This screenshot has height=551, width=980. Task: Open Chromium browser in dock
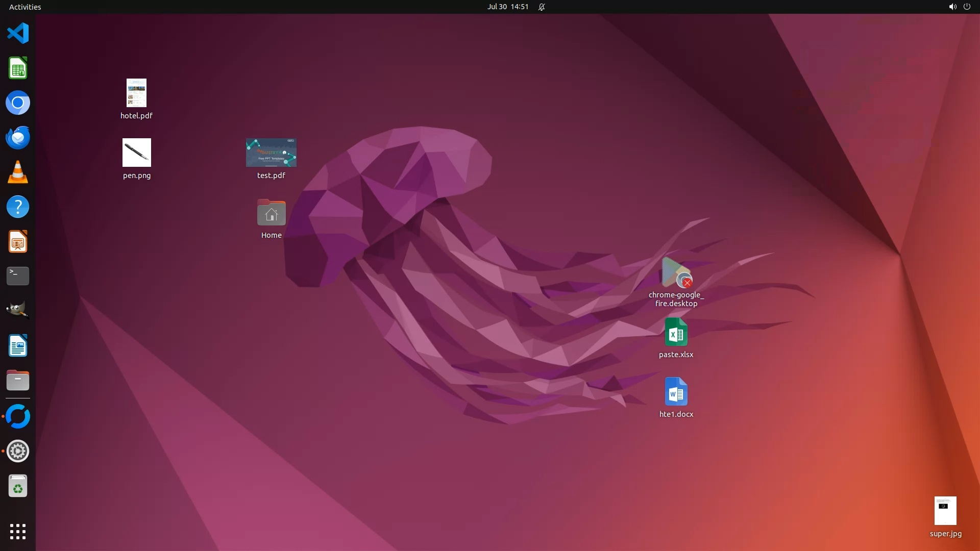pyautogui.click(x=18, y=103)
